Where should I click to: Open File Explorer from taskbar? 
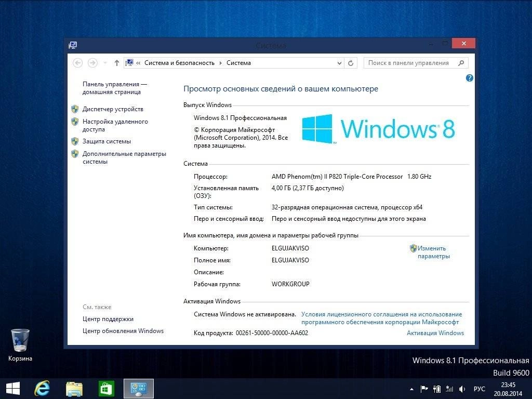(x=74, y=389)
